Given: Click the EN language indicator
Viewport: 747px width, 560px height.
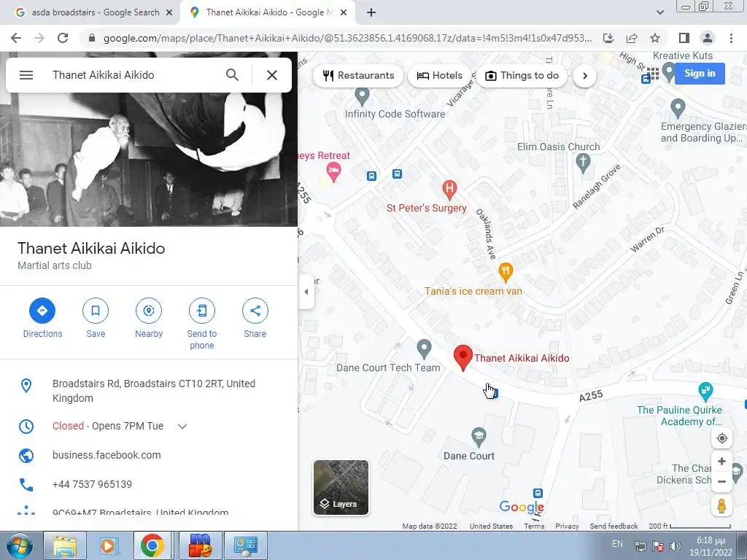Looking at the screenshot, I should [617, 544].
